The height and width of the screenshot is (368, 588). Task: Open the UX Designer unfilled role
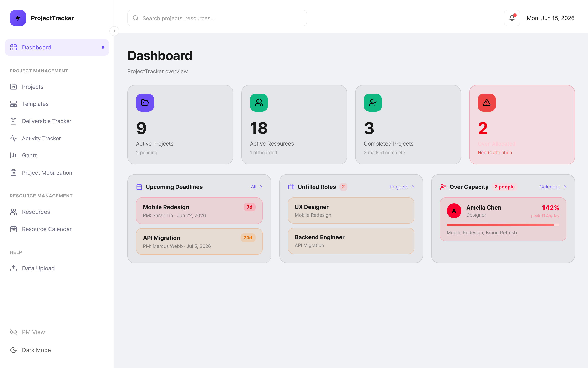tap(351, 211)
